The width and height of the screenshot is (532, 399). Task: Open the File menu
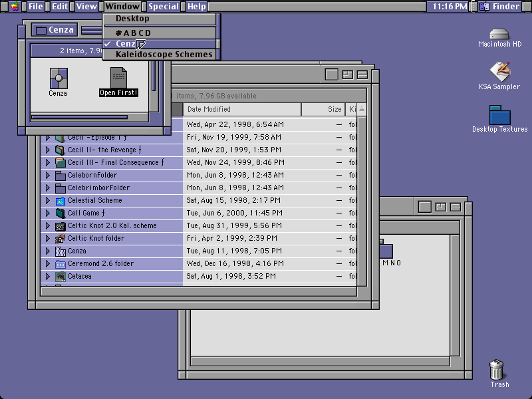point(36,6)
